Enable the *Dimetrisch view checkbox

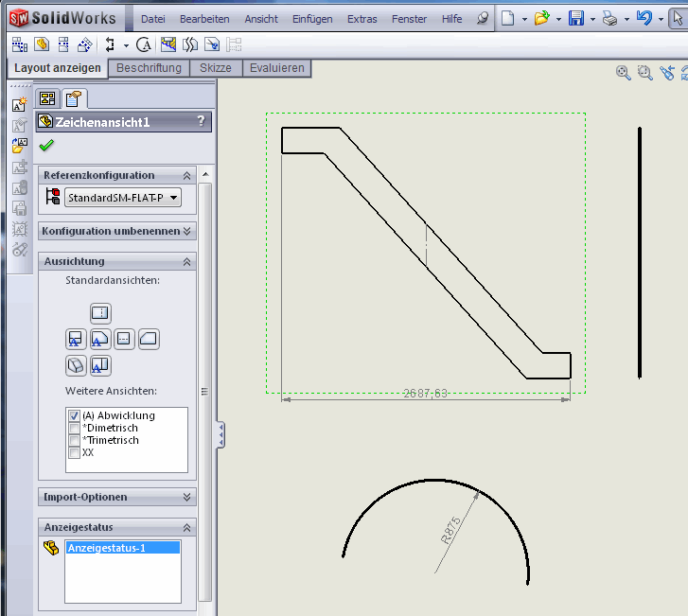[x=75, y=428]
